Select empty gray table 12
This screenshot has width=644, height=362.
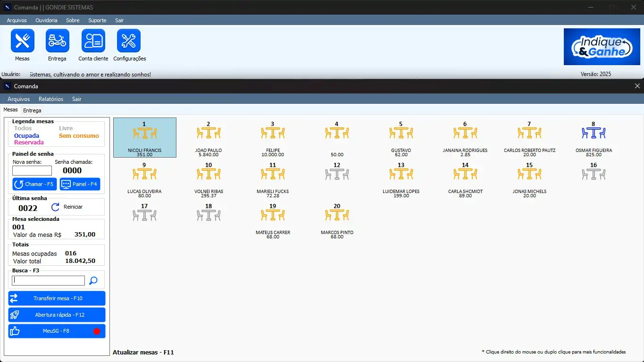(x=336, y=174)
